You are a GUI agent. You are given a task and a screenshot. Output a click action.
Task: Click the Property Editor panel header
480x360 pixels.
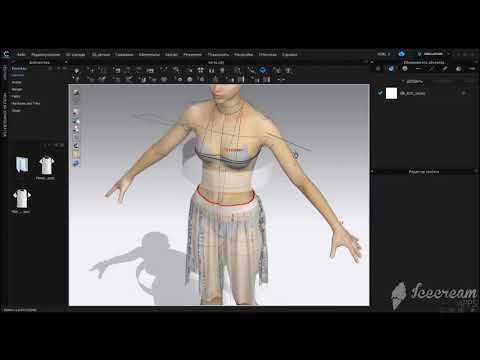click(x=424, y=172)
